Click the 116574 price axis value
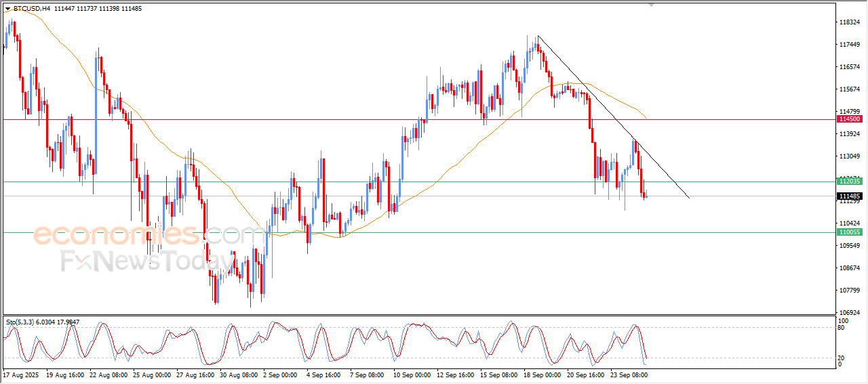Screen dimensions: 868x384 pos(850,67)
